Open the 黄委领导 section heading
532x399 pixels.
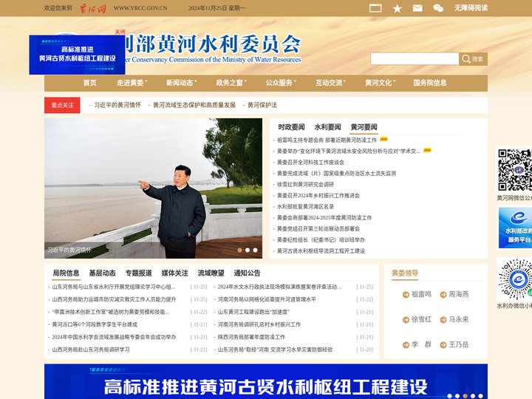click(x=405, y=273)
